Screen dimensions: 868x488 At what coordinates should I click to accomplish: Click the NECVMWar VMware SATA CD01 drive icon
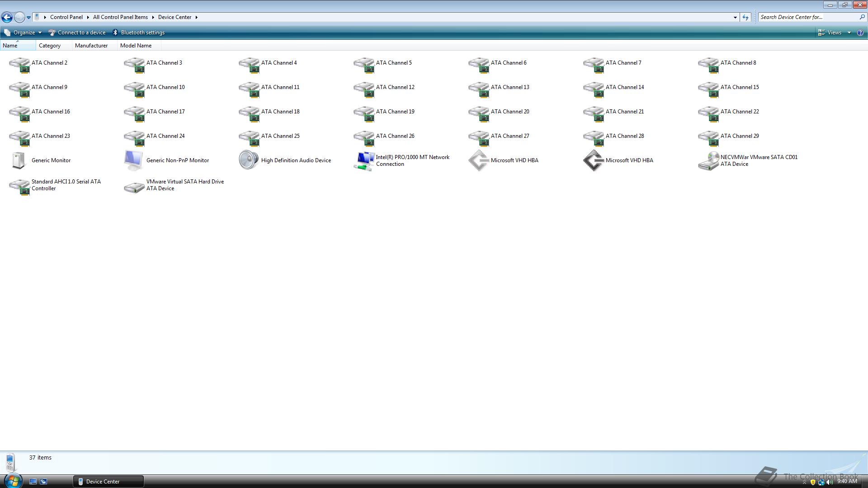coord(708,161)
